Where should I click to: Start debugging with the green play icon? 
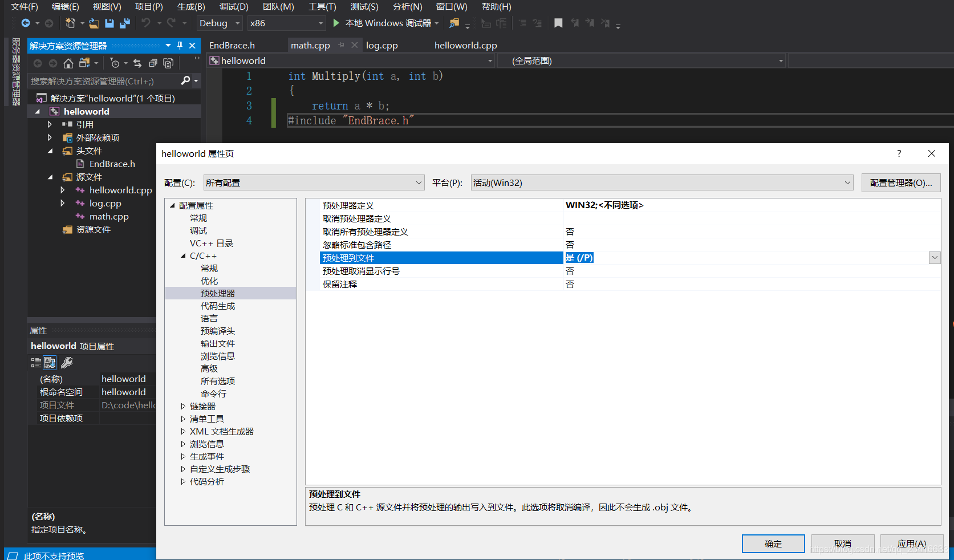tap(336, 23)
